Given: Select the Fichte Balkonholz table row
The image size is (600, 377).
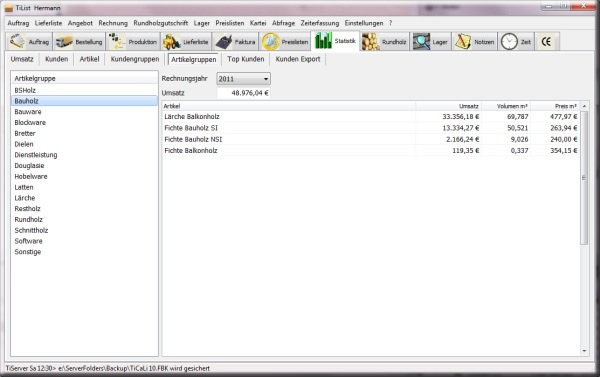Looking at the screenshot, I should pos(370,150).
